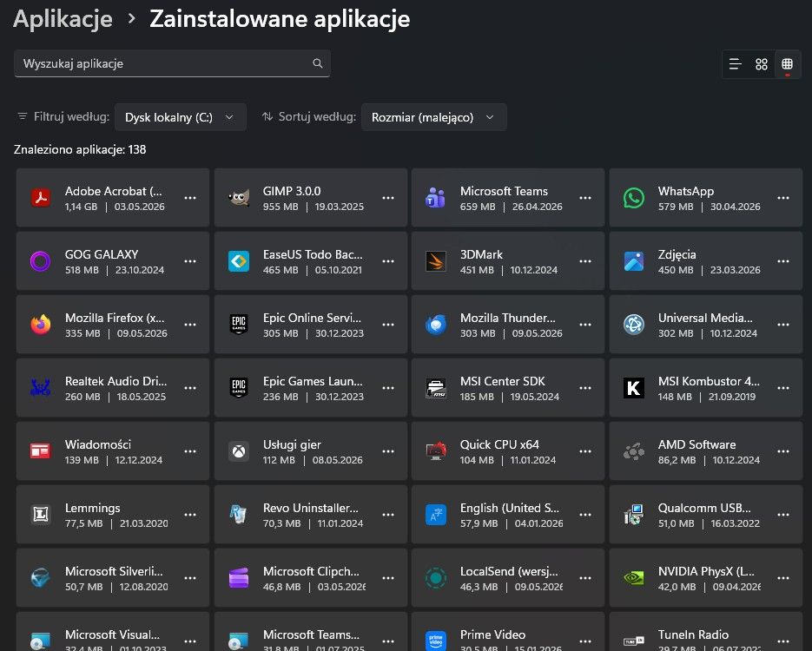Go back to Aplikacje breadcrumb
This screenshot has height=651, width=812.
(63, 18)
